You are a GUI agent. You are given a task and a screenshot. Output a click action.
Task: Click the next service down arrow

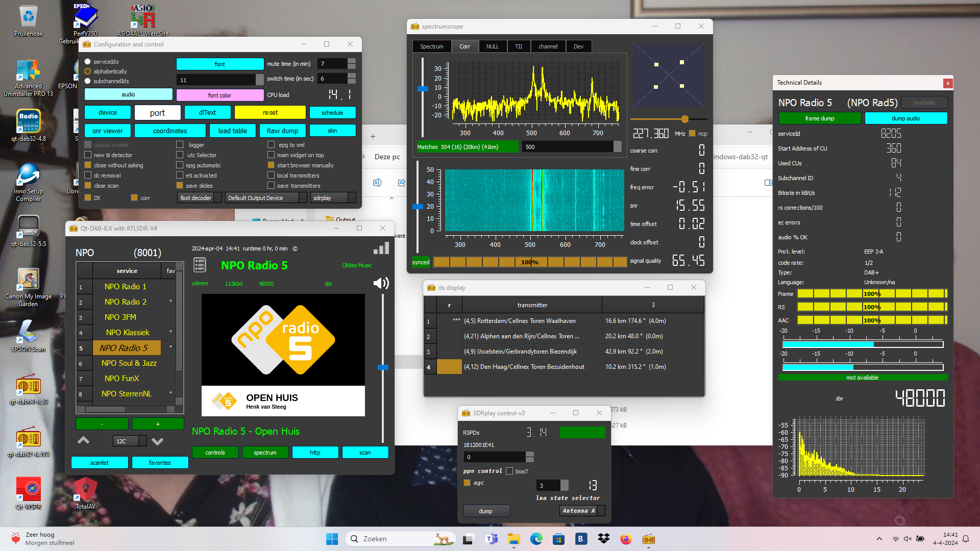[x=157, y=441]
